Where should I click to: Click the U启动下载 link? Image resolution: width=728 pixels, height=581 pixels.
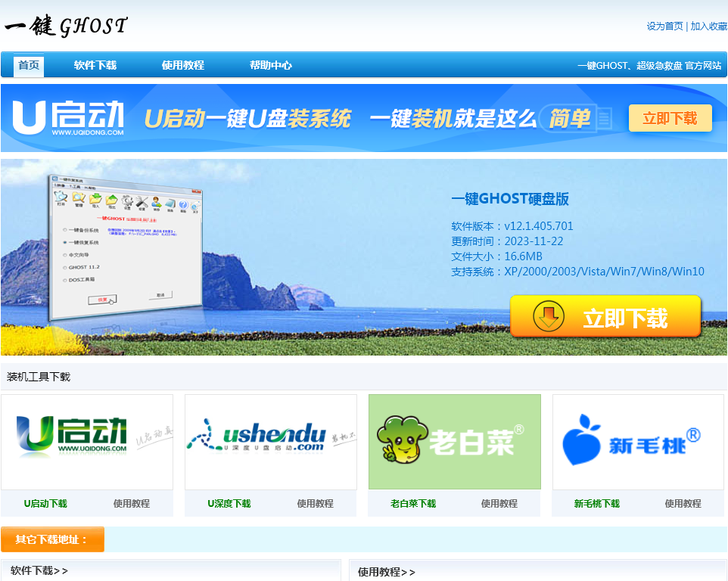tap(45, 504)
